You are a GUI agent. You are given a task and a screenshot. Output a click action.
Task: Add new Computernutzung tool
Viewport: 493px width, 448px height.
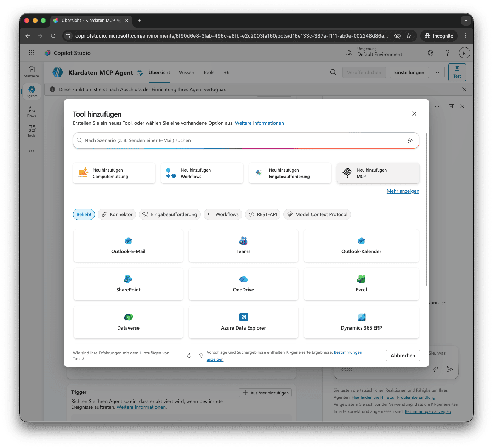pyautogui.click(x=114, y=173)
